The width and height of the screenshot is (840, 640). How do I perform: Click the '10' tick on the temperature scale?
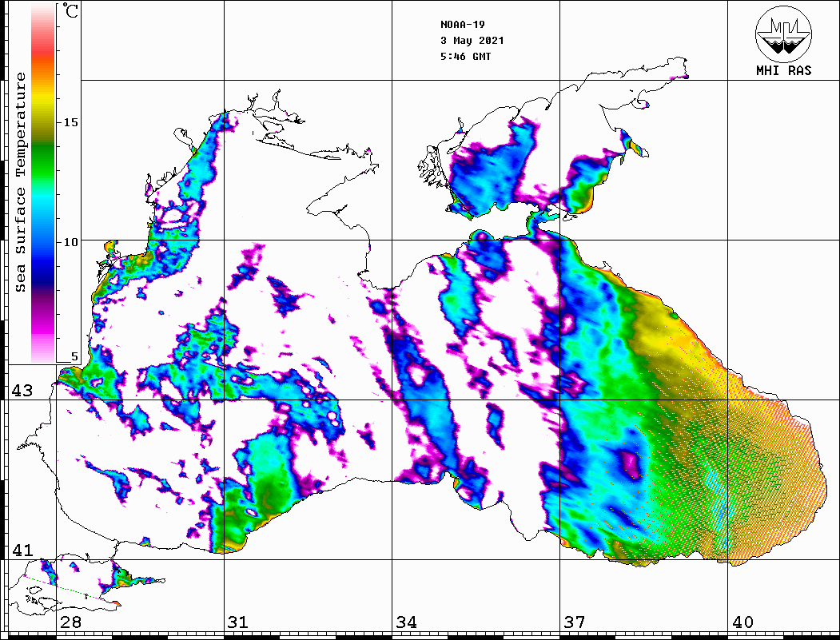point(70,242)
